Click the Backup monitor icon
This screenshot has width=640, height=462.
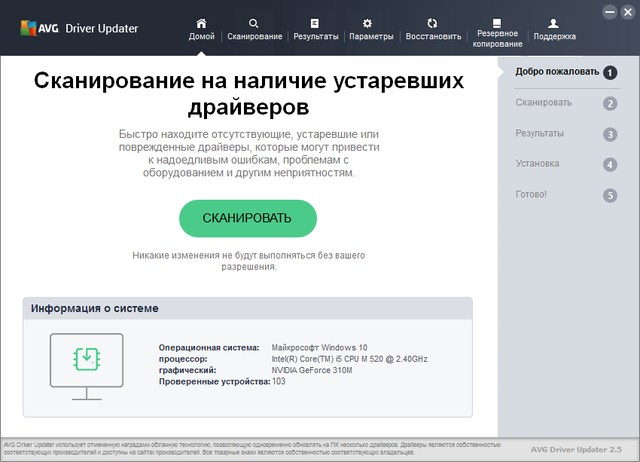coord(497,21)
